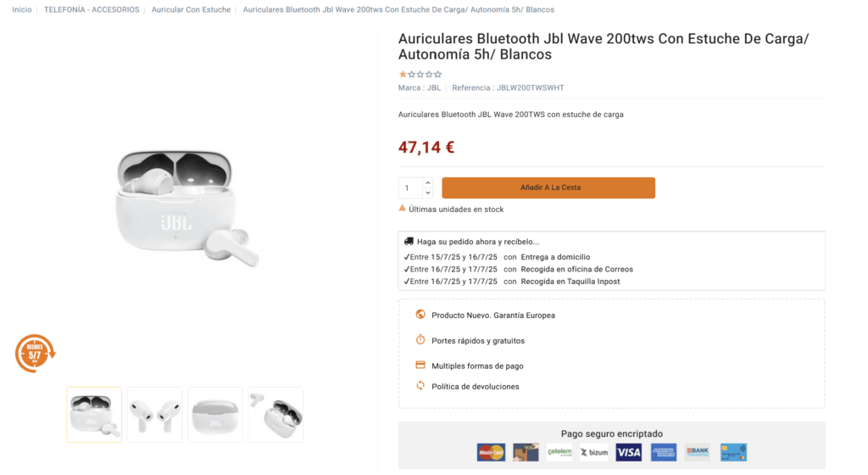The width and height of the screenshot is (868, 475).
Task: Click the American Express logo
Action: pos(664,452)
